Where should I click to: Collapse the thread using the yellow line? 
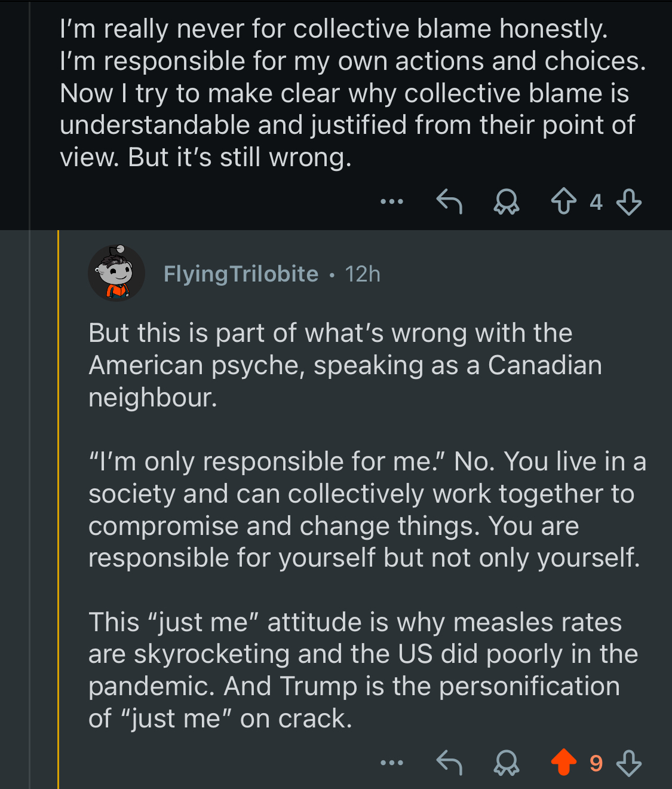58,508
